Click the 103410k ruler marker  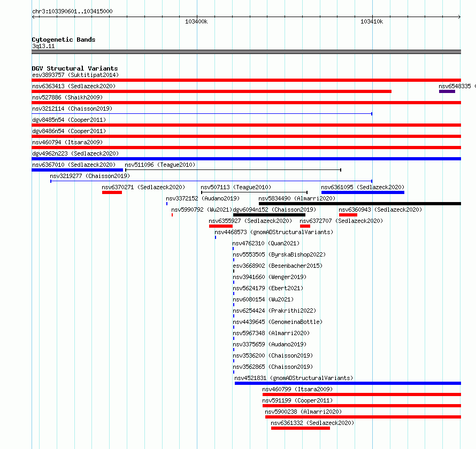point(372,21)
